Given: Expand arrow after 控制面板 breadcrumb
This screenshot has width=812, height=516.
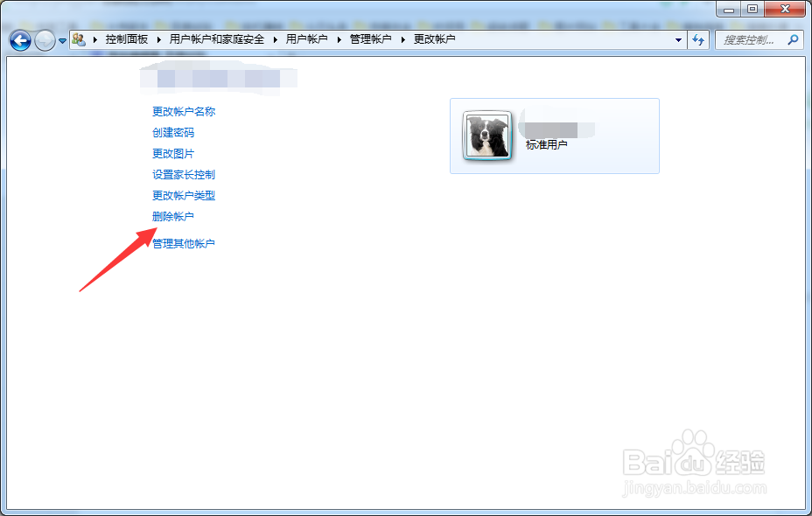Looking at the screenshot, I should point(159,40).
